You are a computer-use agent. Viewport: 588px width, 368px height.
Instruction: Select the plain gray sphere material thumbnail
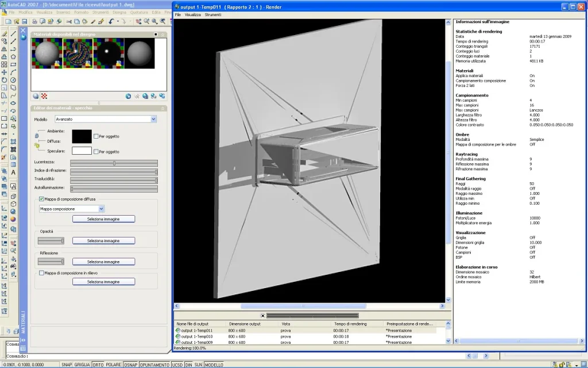(139, 53)
